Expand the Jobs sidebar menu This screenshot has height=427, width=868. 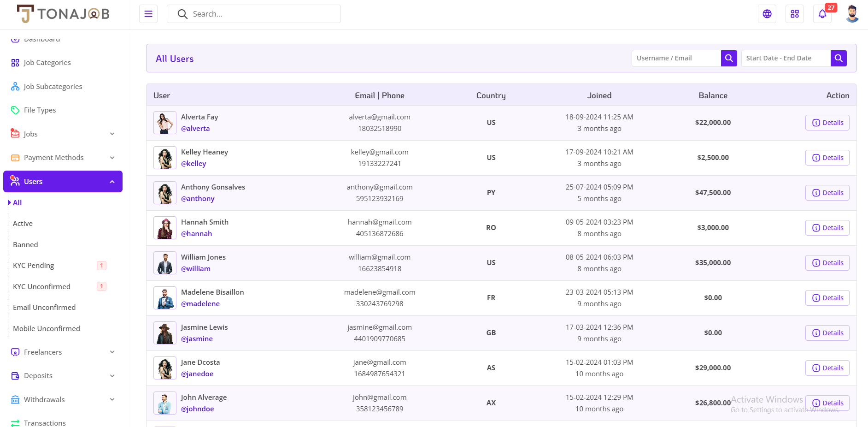pyautogui.click(x=63, y=134)
